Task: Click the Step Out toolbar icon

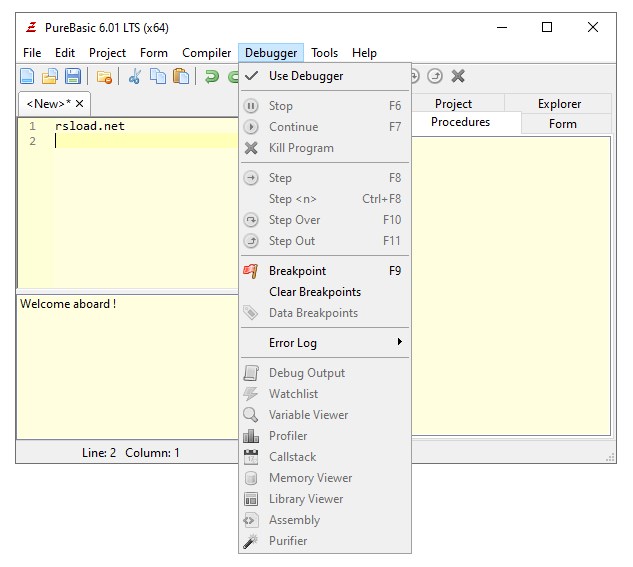Action: [435, 76]
